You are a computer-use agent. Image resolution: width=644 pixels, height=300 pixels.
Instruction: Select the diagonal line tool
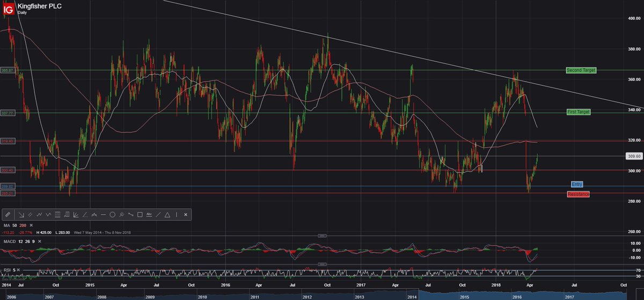click(158, 215)
